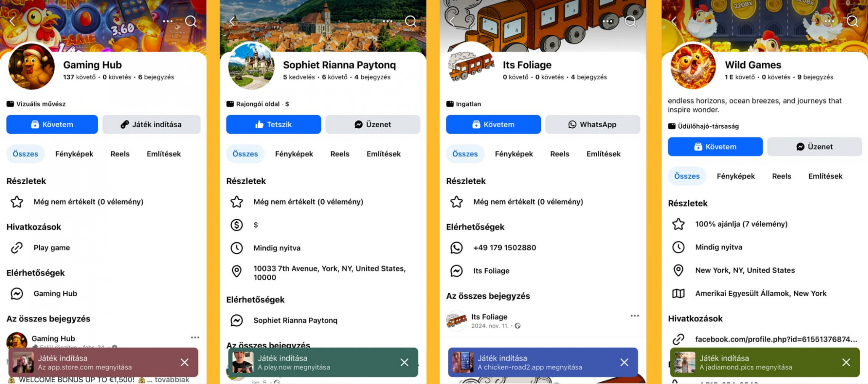Open Gaming Hub Messenger contact icon
868x384 pixels.
click(17, 294)
